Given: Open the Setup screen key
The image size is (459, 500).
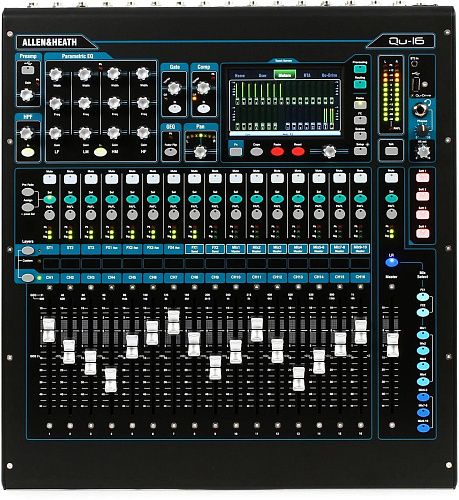Looking at the screenshot, I should point(360,151).
